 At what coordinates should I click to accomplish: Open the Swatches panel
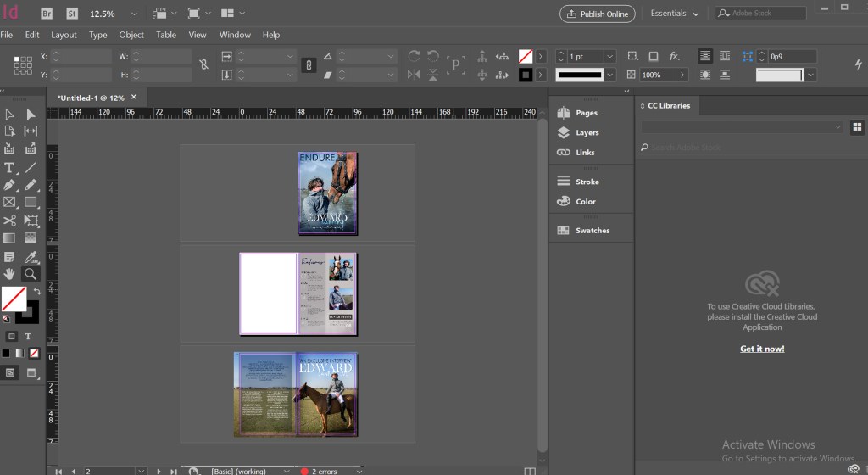coord(592,231)
